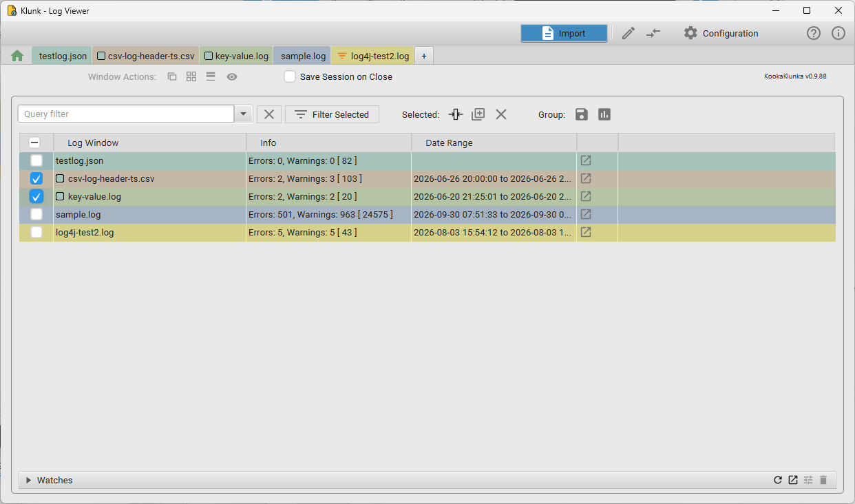Add a new tab with plus
Screen dimensions: 855x504
tap(423, 56)
